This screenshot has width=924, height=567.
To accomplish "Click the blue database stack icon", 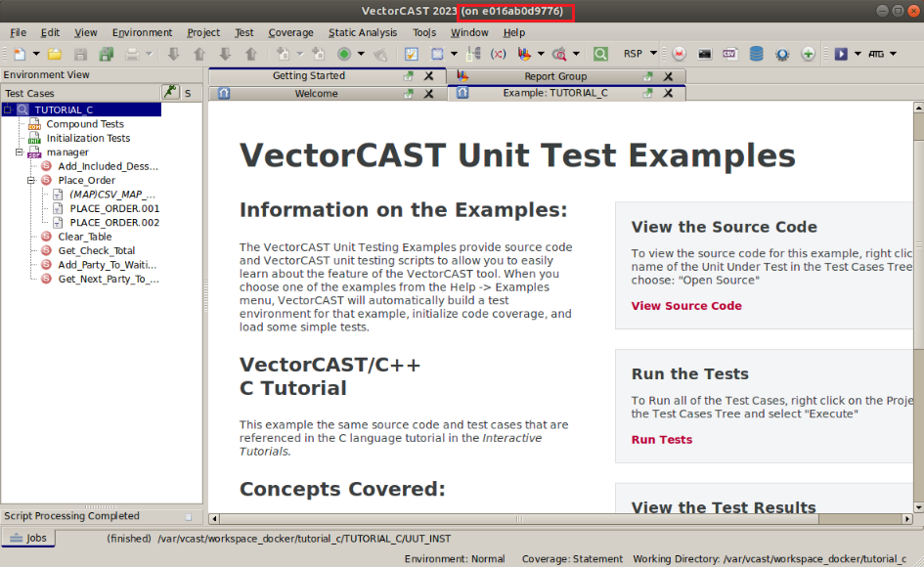I will point(756,54).
